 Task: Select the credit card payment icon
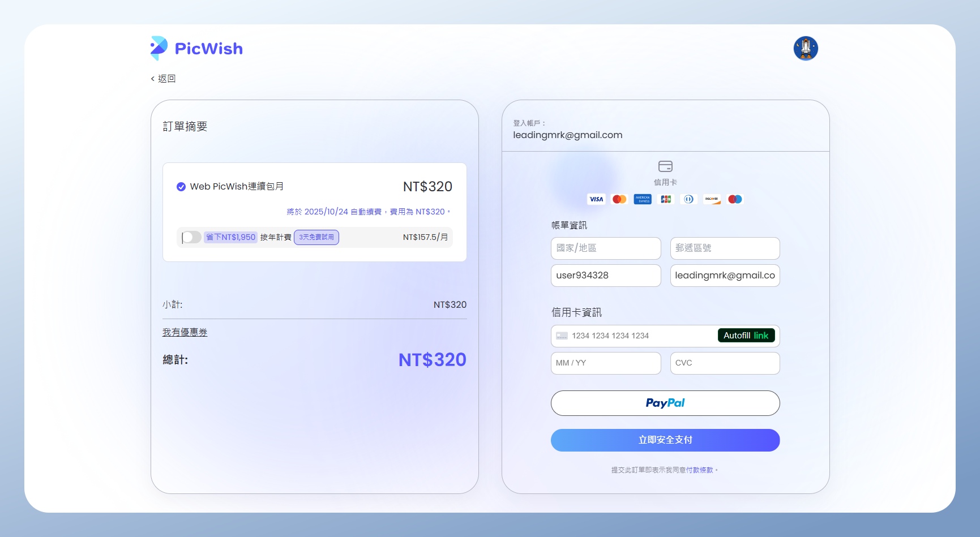(665, 166)
